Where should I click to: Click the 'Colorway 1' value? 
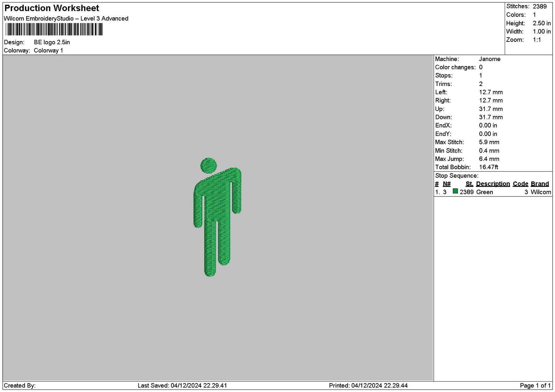(x=48, y=50)
